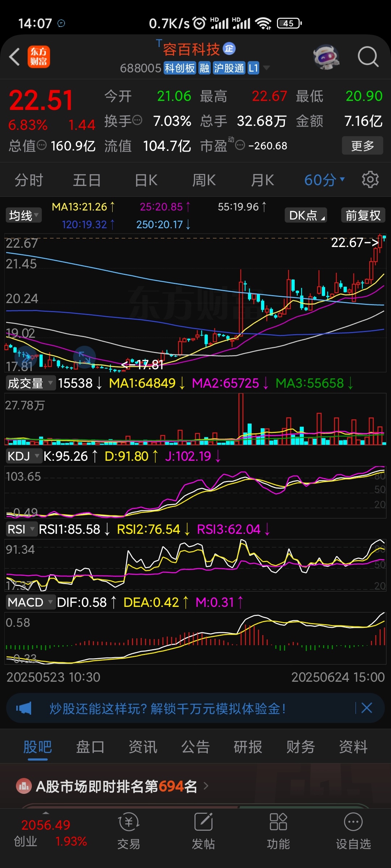Tap the MA13:21.26 moving average label
391x868 pixels.
coord(83,207)
